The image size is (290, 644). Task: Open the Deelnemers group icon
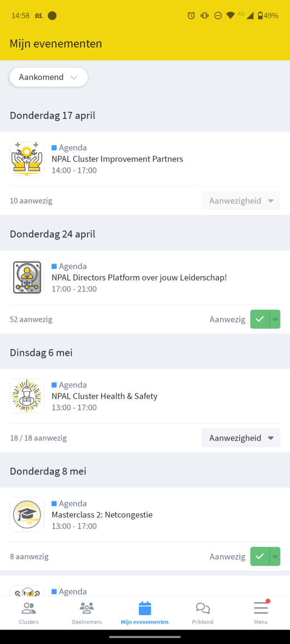(x=86, y=608)
